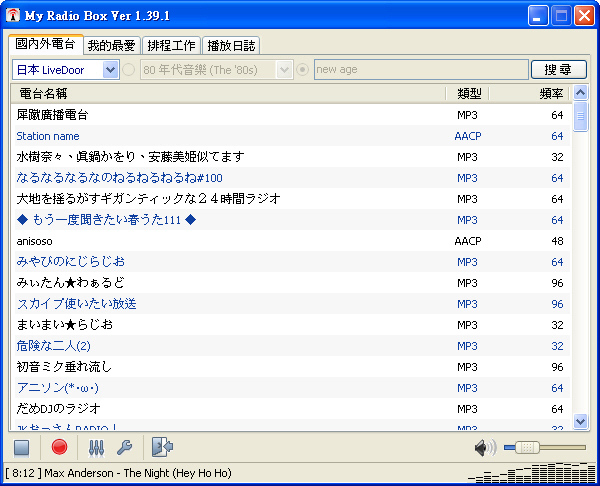The width and height of the screenshot is (600, 486).
Task: Select station みやびのにじらじお
Action: point(292,262)
